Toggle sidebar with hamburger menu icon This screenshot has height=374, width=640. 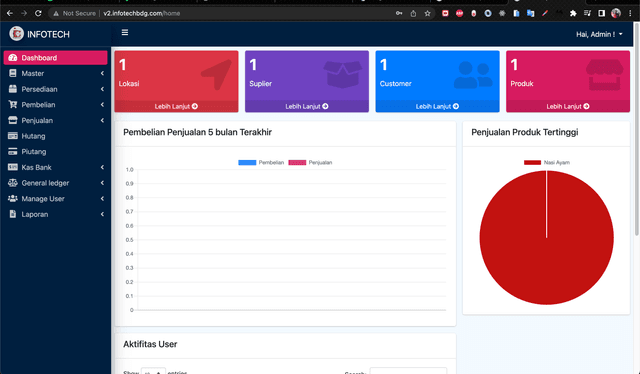(x=125, y=32)
